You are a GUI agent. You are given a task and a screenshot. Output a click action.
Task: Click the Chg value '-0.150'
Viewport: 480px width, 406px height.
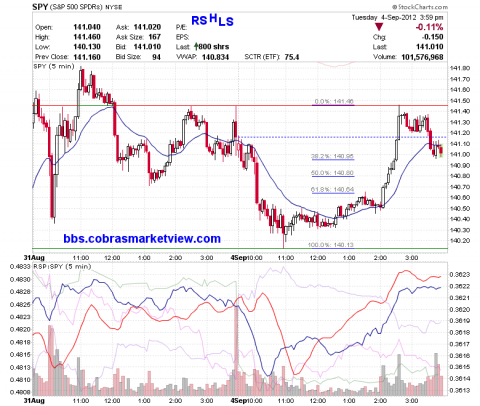pos(432,37)
